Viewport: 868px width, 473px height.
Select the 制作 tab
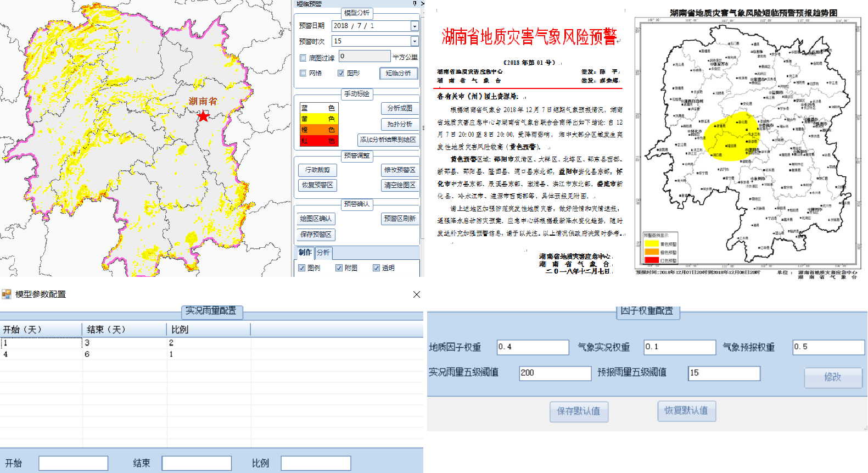pyautogui.click(x=305, y=253)
